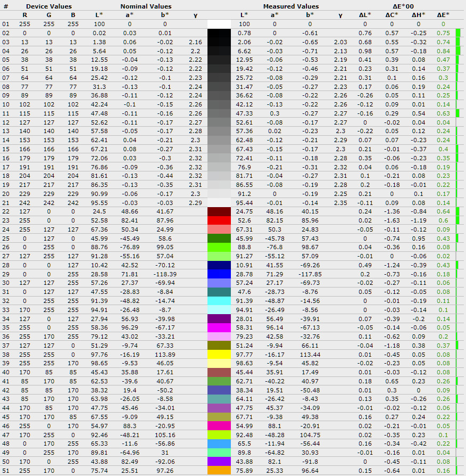Select measured a* value -64.82 in row 49
Viewport: 466px width, 476px height.
[x=274, y=453]
